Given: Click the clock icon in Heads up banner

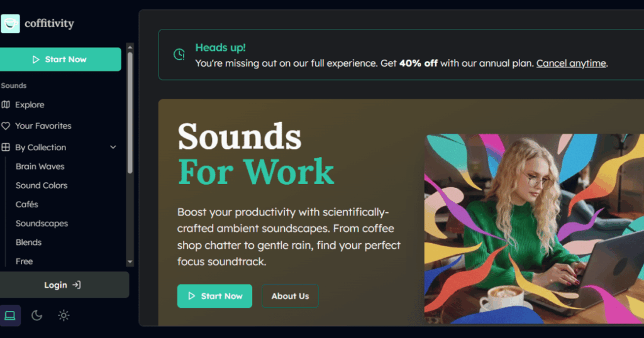Looking at the screenshot, I should tap(179, 55).
